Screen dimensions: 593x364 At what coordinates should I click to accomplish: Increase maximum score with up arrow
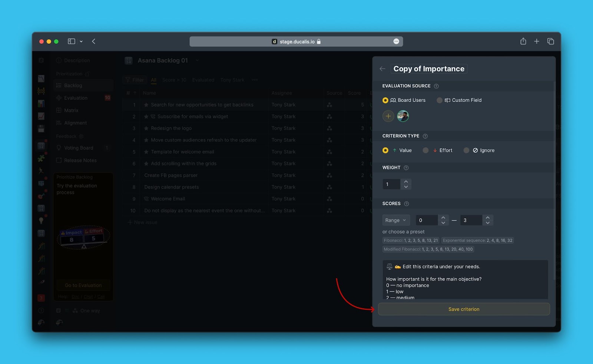[488, 218]
